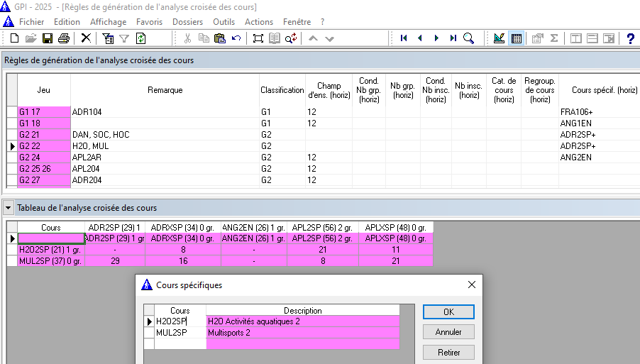The image size is (640, 364).
Task: Click the Refresh icon in toolbar
Action: [140, 38]
